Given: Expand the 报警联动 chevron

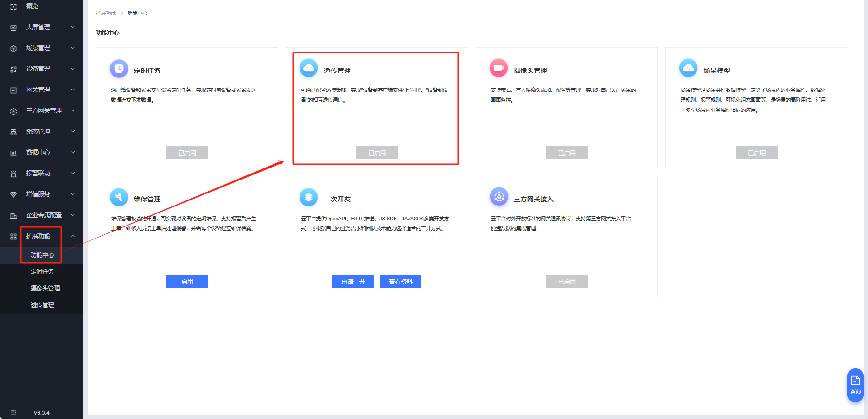Looking at the screenshot, I should coord(73,173).
